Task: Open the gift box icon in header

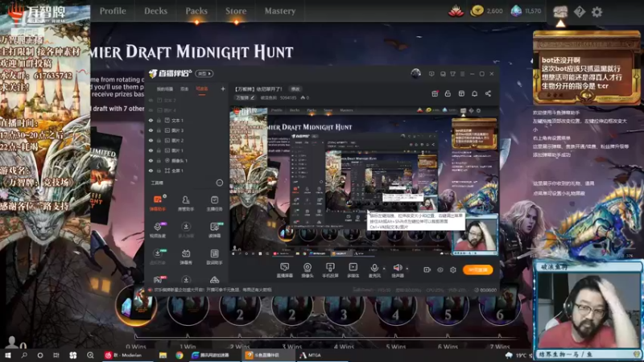Action: [x=435, y=93]
